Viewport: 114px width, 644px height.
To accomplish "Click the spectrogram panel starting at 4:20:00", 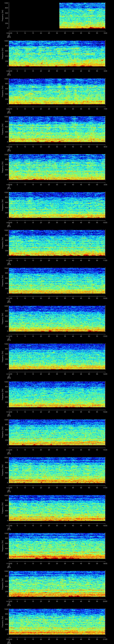I will click(57, 622).
